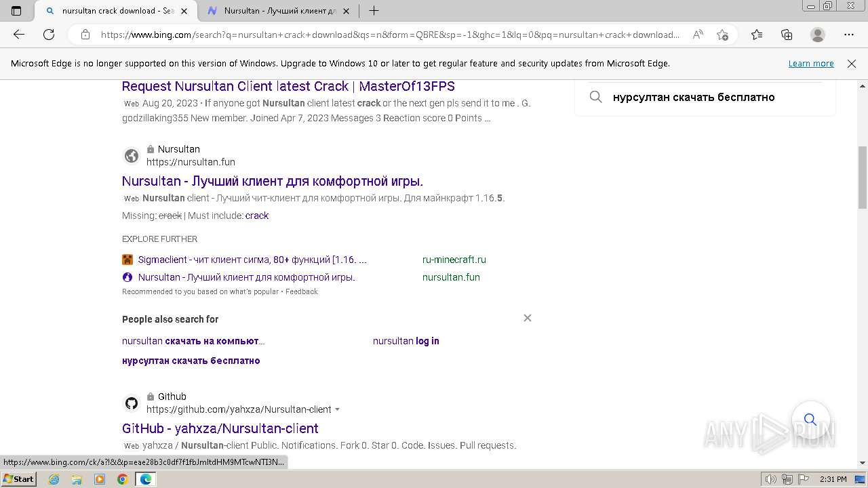Screen dimensions: 868x488
Task: Open Nursultan - Лучший клиент для комфортной игры result
Action: [273, 181]
